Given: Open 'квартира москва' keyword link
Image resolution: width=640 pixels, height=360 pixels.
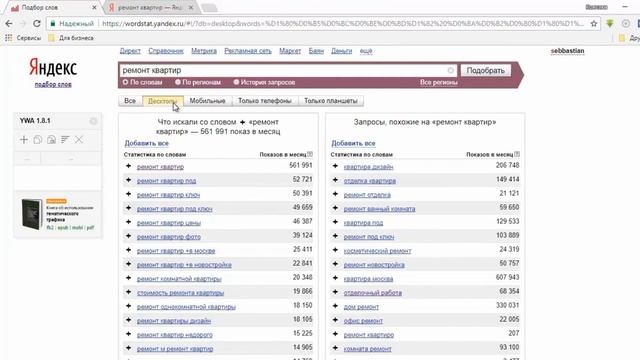Looking at the screenshot, I should pyautogui.click(x=368, y=279).
